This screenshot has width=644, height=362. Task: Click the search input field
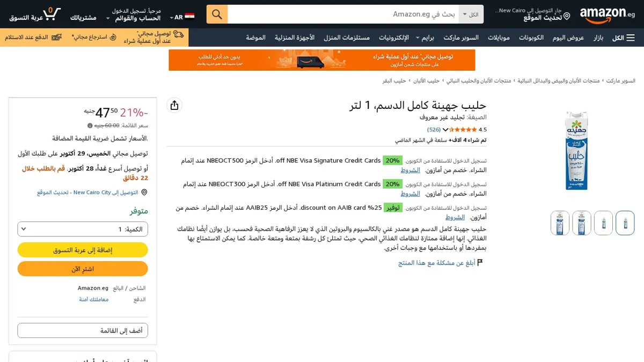coord(343,14)
